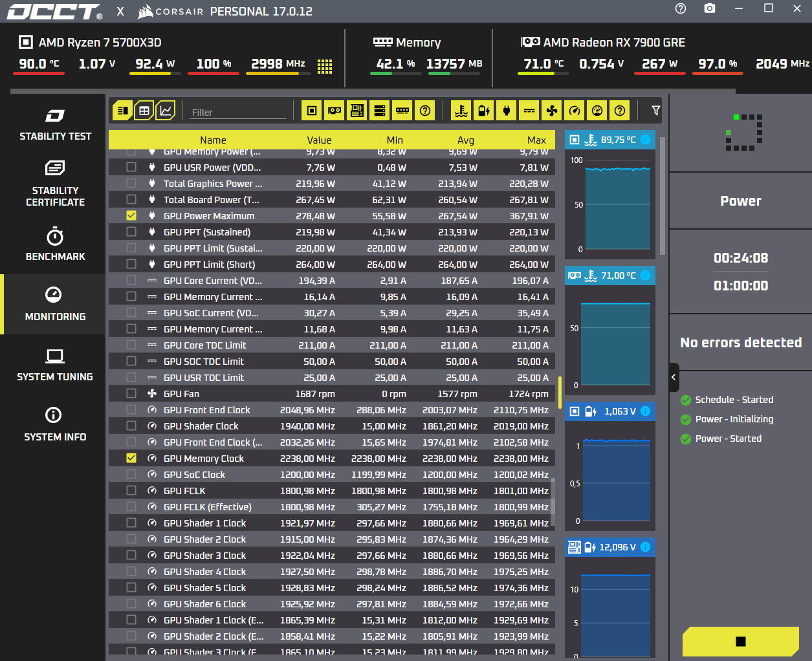Collapse the right side panel arrow
812x661 pixels.
pyautogui.click(x=674, y=377)
